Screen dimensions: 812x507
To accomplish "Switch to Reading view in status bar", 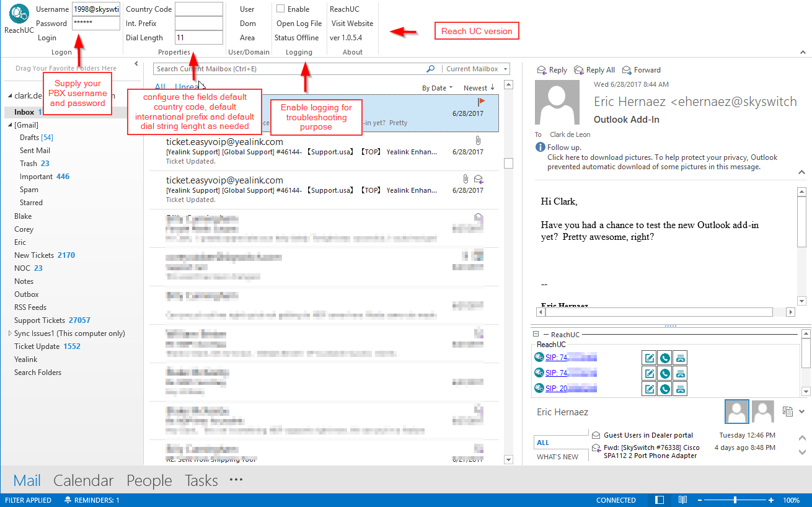I will [x=682, y=500].
